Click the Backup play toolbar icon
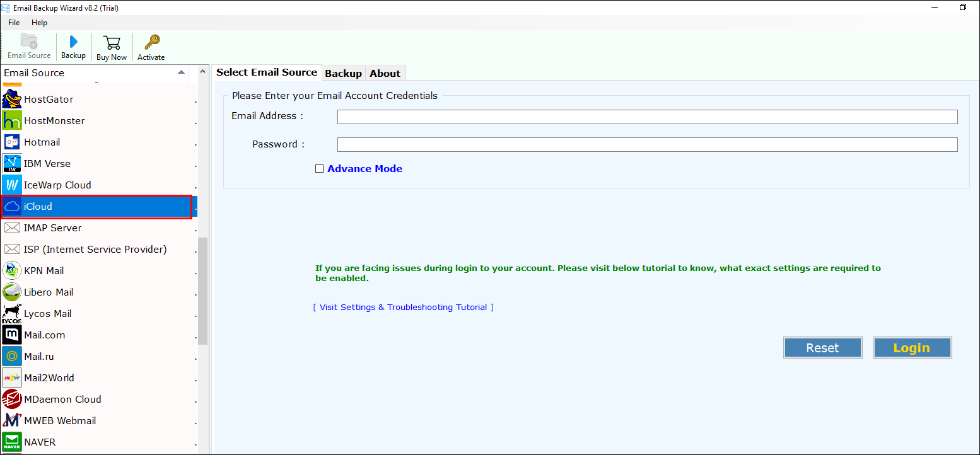The image size is (980, 455). pyautogui.click(x=73, y=42)
